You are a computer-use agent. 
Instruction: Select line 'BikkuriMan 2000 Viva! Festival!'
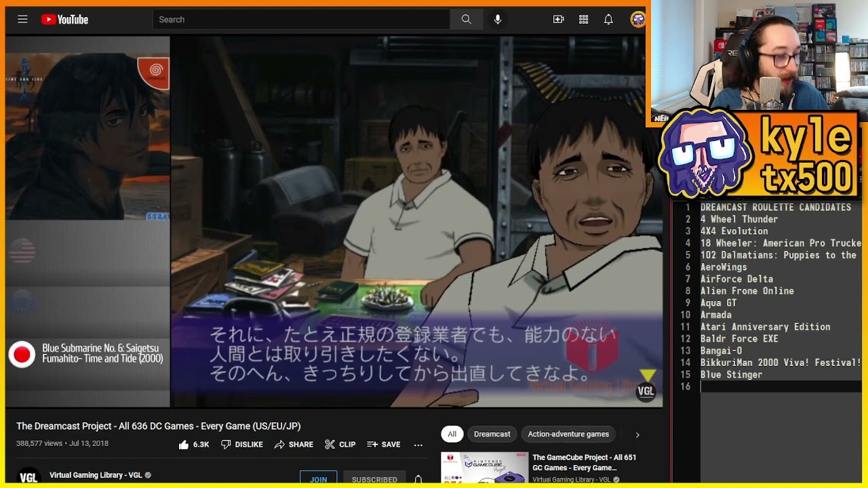(x=781, y=363)
